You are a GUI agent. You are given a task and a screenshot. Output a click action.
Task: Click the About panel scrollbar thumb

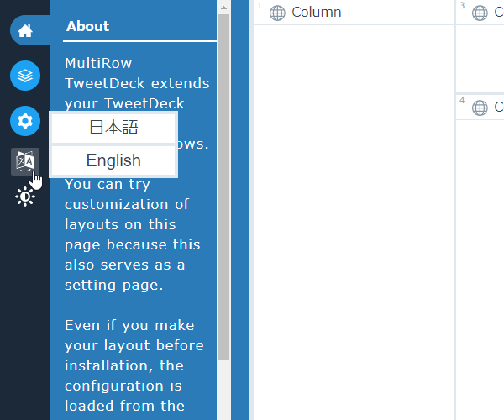tap(223, 187)
